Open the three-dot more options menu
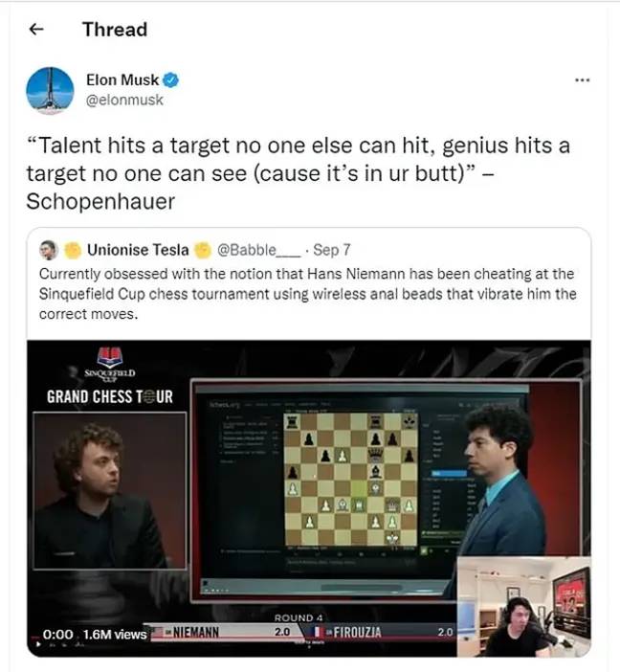 [583, 80]
